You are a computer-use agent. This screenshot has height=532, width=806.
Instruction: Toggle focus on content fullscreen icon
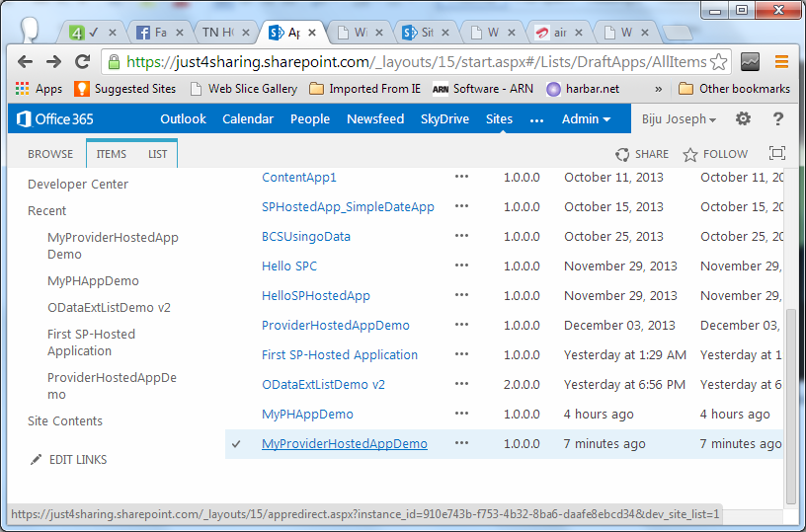click(777, 154)
